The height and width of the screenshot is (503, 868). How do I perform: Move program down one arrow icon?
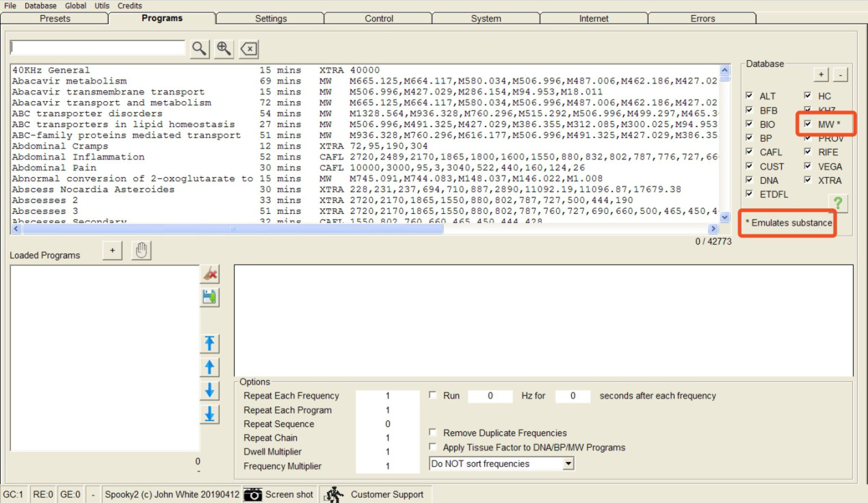[210, 390]
